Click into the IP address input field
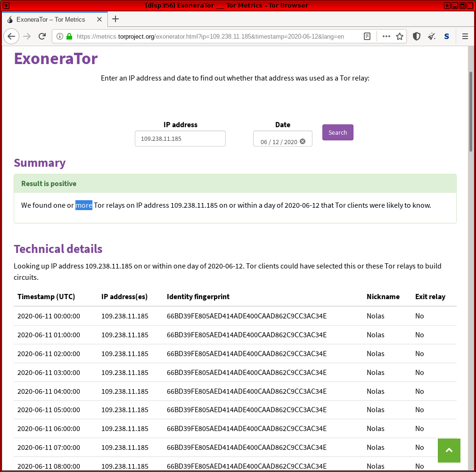The width and height of the screenshot is (476, 472). coord(180,139)
